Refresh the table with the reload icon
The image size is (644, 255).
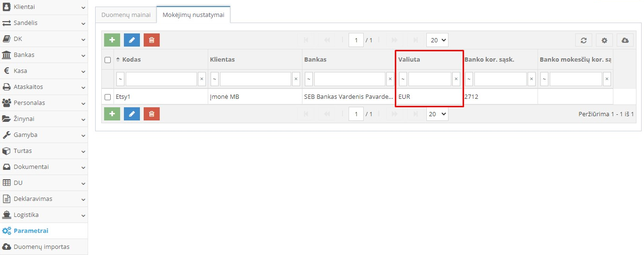coord(583,40)
